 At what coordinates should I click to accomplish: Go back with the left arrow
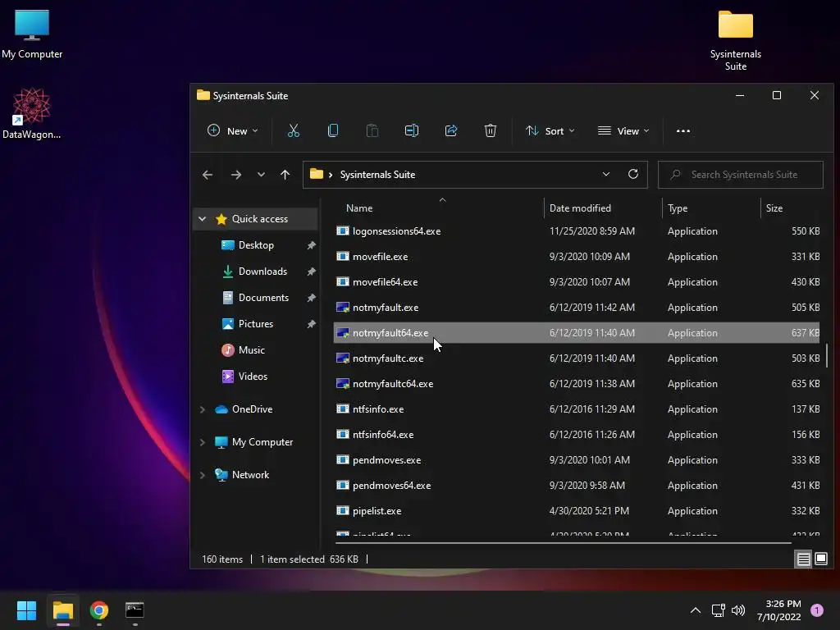208,175
